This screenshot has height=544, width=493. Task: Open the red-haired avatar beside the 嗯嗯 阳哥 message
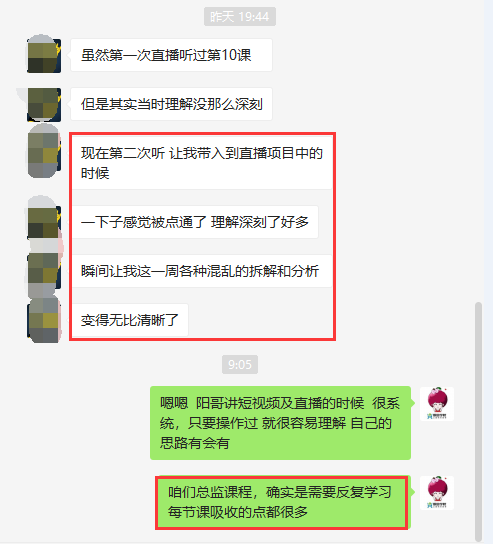pos(437,403)
